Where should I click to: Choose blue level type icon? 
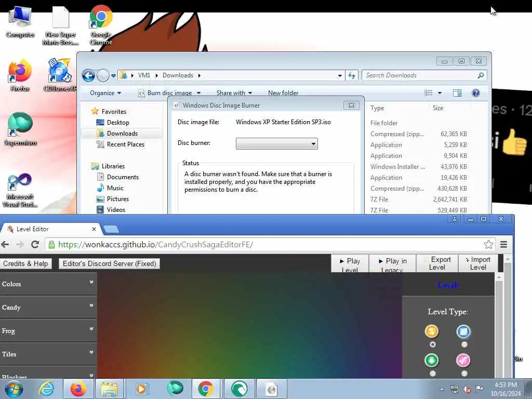point(463,331)
